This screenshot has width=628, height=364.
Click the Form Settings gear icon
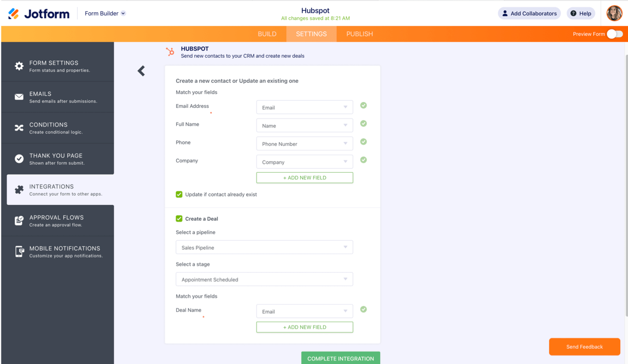19,66
